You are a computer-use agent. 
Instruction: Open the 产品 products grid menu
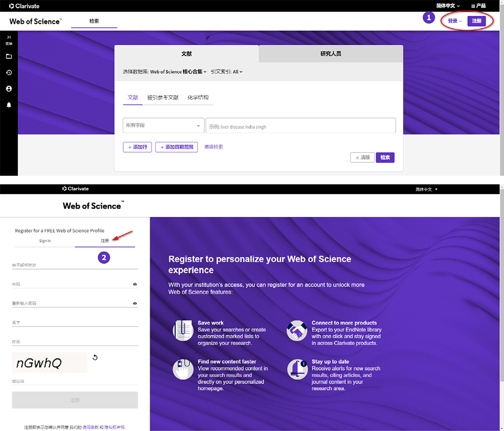[478, 6]
